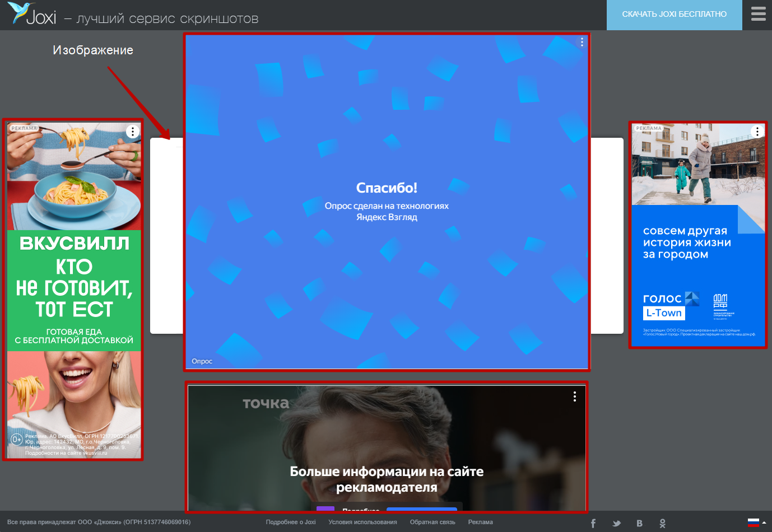Image resolution: width=772 pixels, height=532 pixels.
Task: Open the Условия использования footer link
Action: click(362, 522)
